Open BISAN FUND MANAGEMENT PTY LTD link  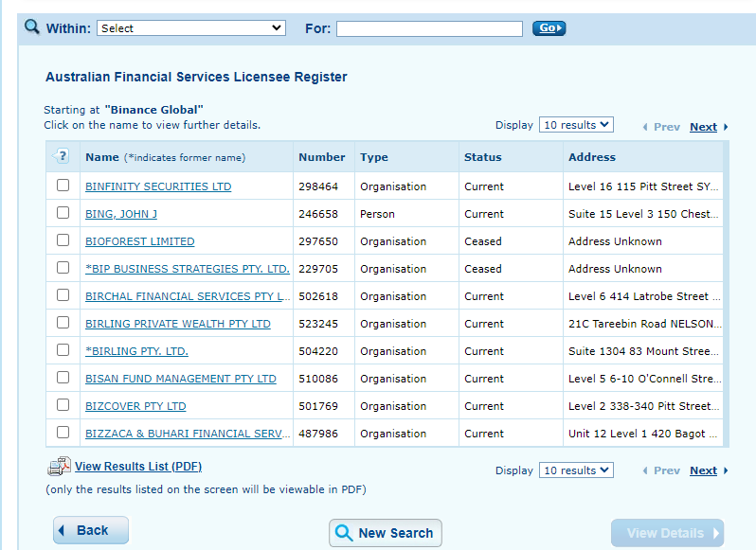point(181,379)
